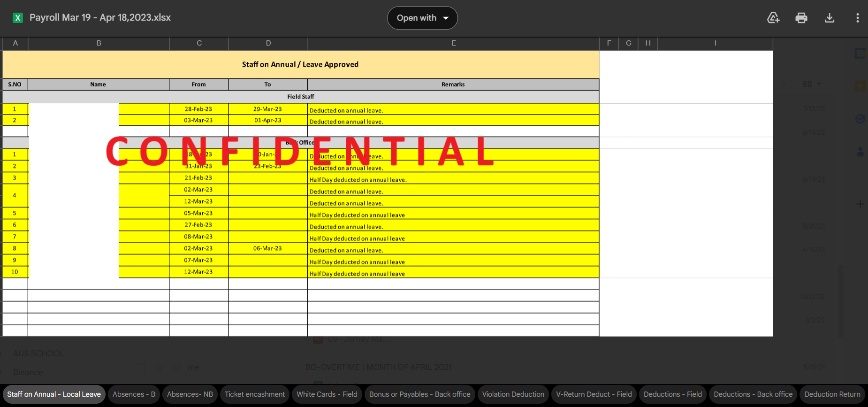
Task: Select column D header
Action: click(268, 43)
